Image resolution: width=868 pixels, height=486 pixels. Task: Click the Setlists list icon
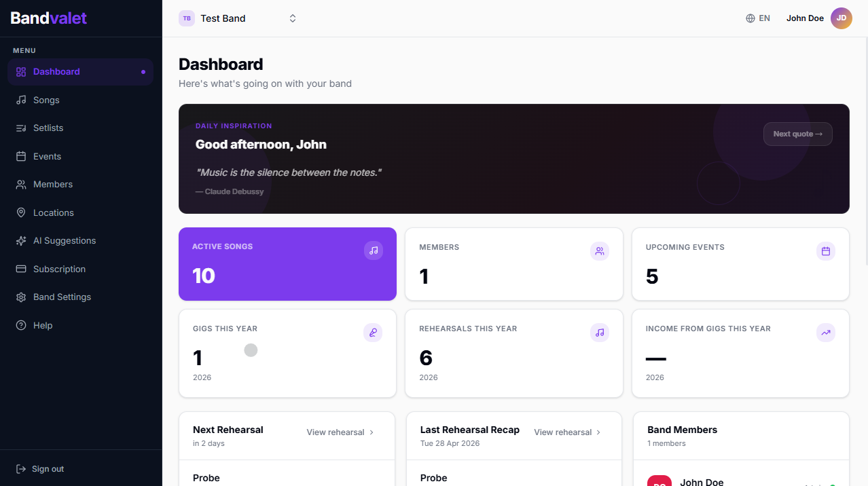click(21, 128)
